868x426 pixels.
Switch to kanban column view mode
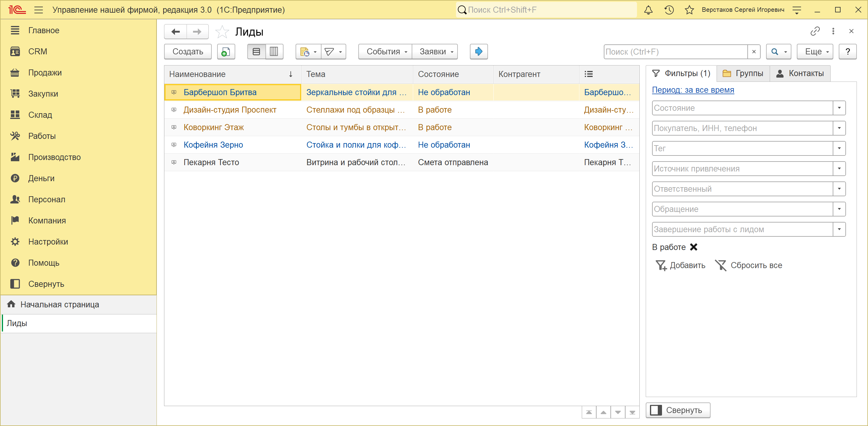(274, 52)
